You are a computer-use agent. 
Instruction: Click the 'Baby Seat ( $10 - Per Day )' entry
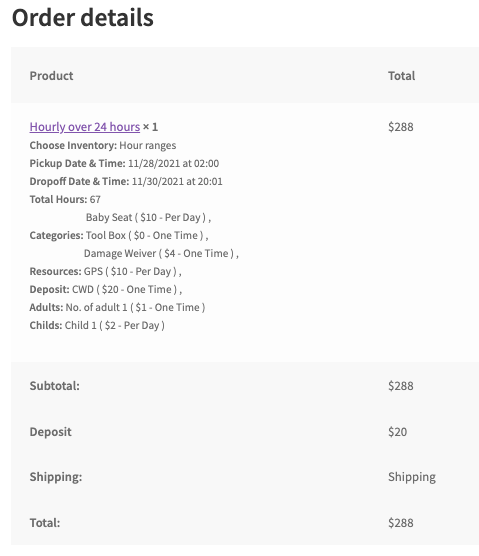pyautogui.click(x=148, y=217)
